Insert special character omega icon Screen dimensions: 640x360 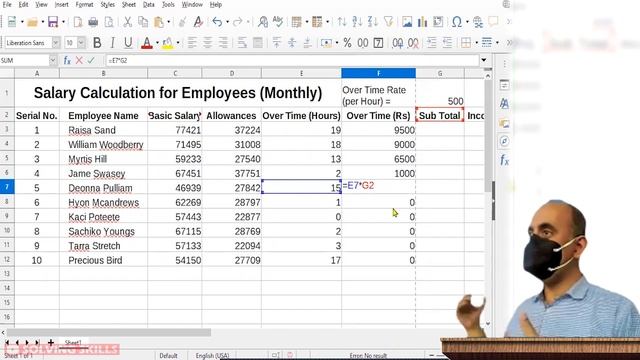(x=457, y=22)
